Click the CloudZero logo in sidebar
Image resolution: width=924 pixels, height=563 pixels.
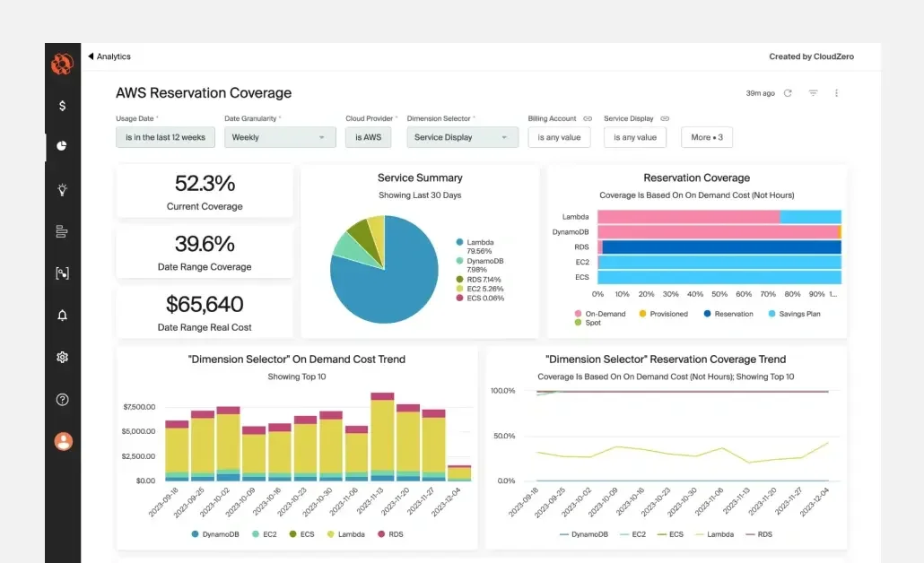point(62,64)
